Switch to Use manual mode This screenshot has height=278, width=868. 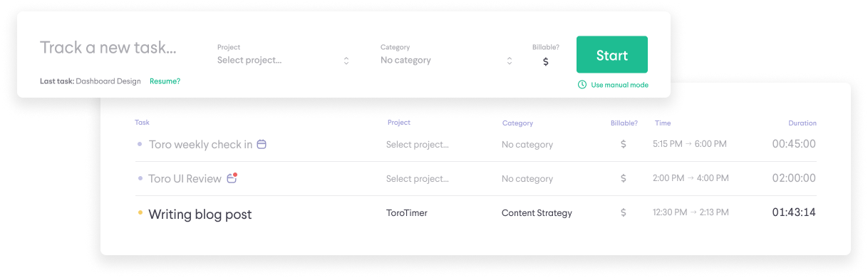pyautogui.click(x=619, y=85)
